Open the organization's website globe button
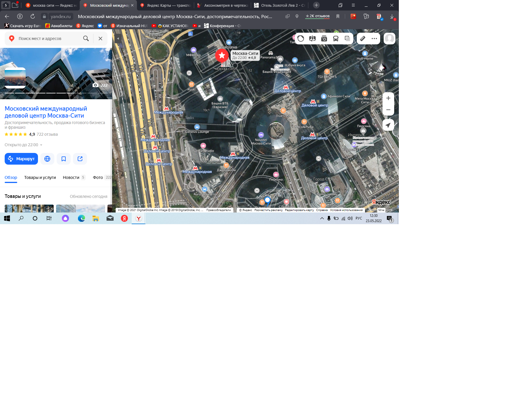The image size is (525, 420). click(x=47, y=159)
